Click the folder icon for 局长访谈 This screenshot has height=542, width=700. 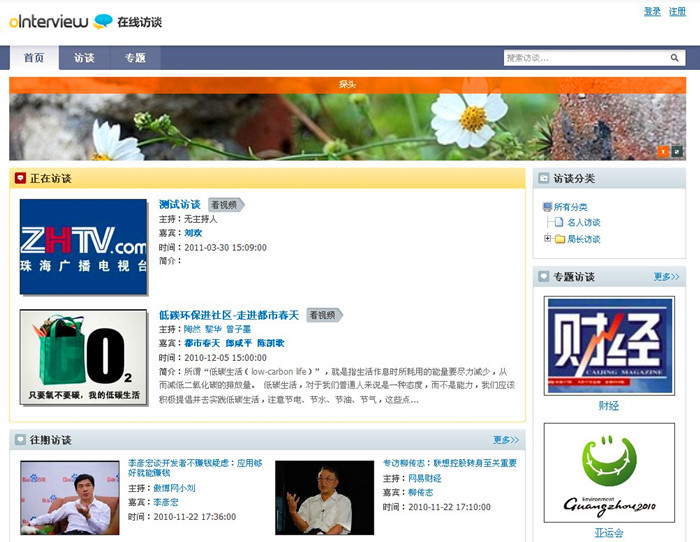click(x=560, y=239)
